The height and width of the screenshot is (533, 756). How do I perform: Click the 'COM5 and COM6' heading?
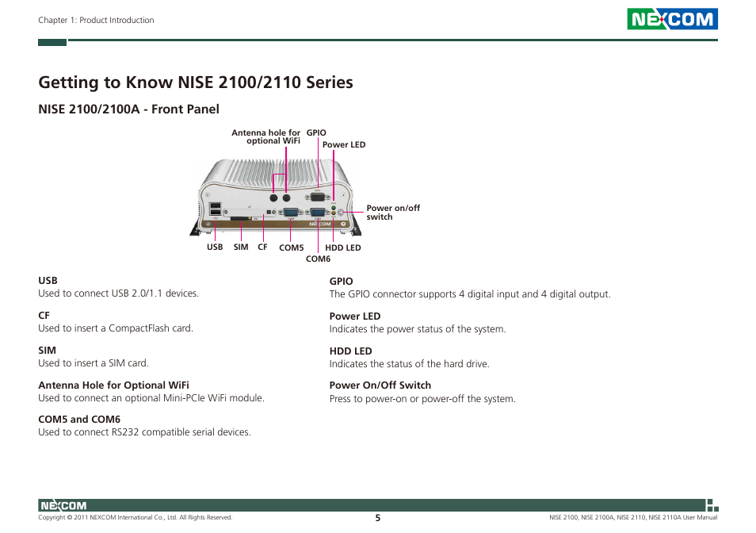pyautogui.click(x=79, y=420)
